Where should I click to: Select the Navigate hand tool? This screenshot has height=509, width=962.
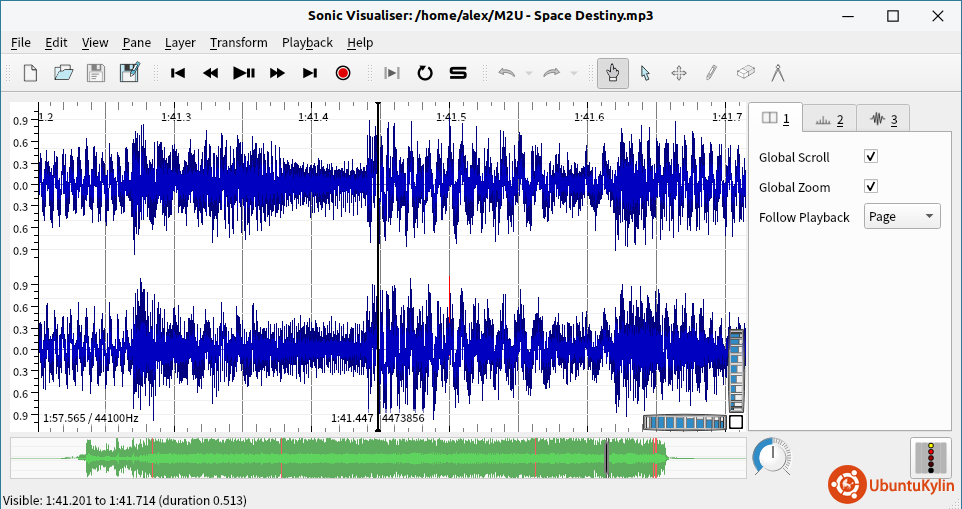(613, 73)
